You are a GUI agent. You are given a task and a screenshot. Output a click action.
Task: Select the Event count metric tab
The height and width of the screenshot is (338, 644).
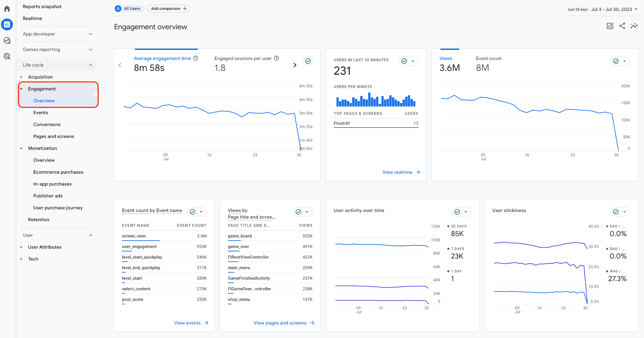489,64
